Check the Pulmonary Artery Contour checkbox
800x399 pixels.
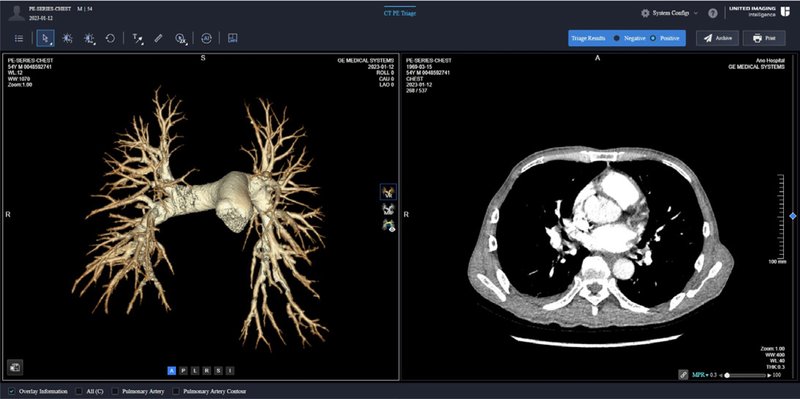tap(176, 391)
